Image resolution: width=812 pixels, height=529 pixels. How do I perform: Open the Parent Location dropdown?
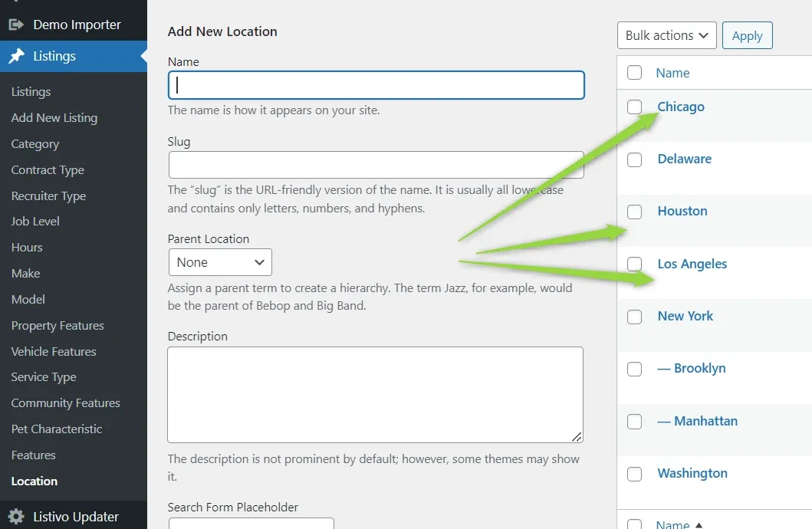coord(220,262)
